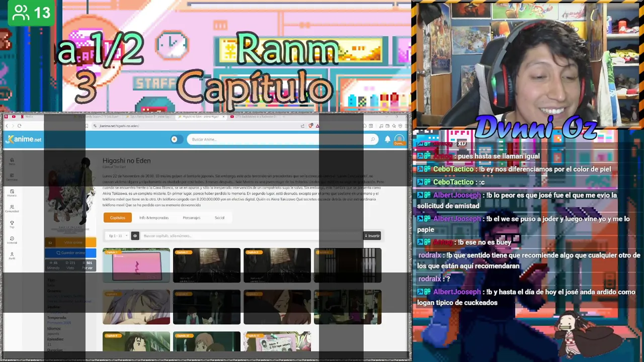Click the Buscar Anime search field
Image resolution: width=644 pixels, height=362 pixels.
(x=282, y=139)
